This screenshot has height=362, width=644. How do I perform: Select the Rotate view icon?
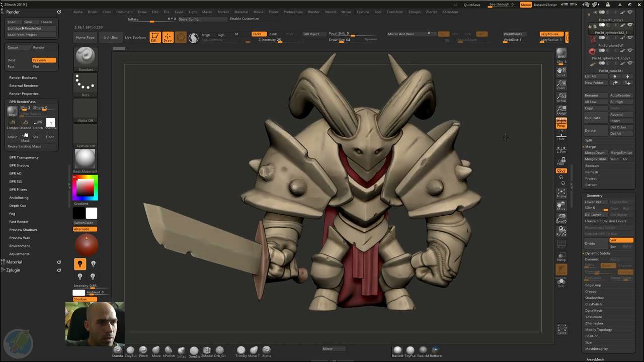coord(561,231)
